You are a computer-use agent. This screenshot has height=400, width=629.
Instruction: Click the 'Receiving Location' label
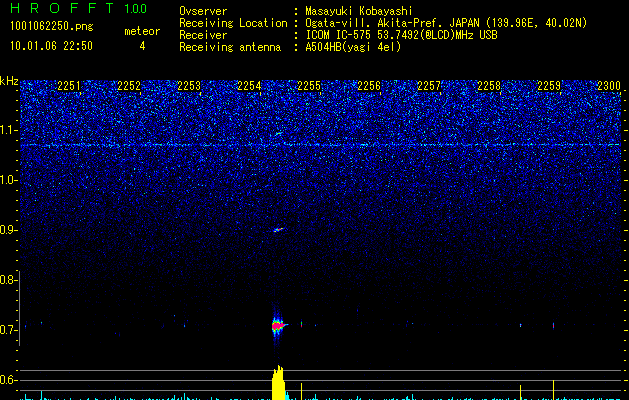click(233, 23)
